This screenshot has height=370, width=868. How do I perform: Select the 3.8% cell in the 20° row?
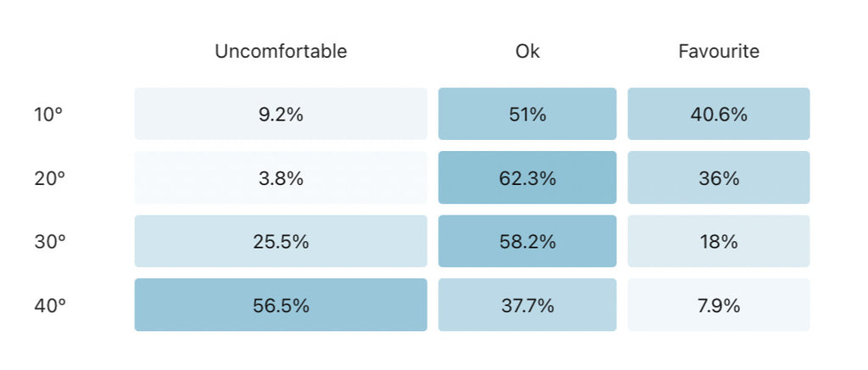pos(281,178)
